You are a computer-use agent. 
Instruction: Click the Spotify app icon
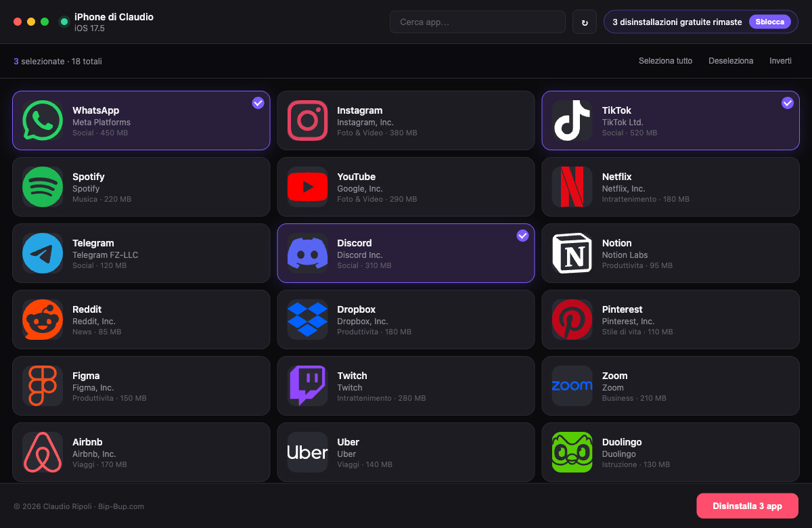(43, 187)
